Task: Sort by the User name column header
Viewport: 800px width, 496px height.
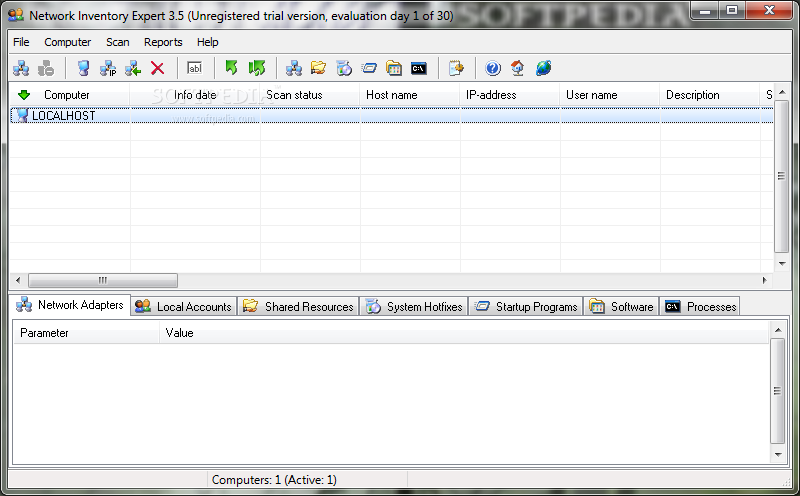Action: [x=610, y=95]
